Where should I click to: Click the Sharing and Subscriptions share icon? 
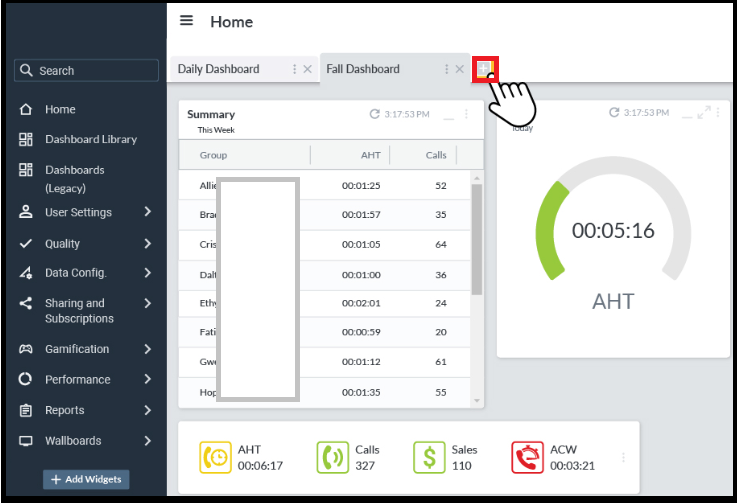pyautogui.click(x=26, y=303)
